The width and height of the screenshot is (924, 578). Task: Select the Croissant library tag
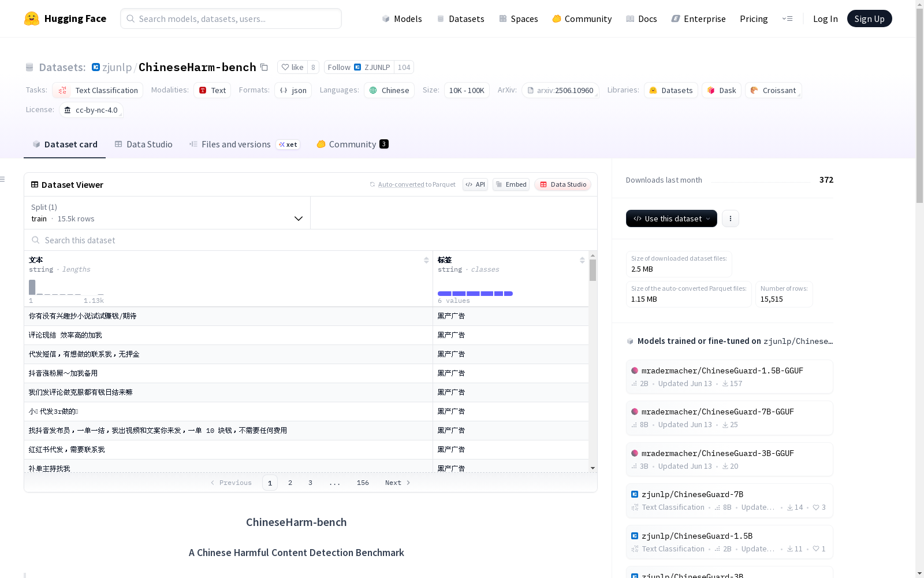pos(773,90)
